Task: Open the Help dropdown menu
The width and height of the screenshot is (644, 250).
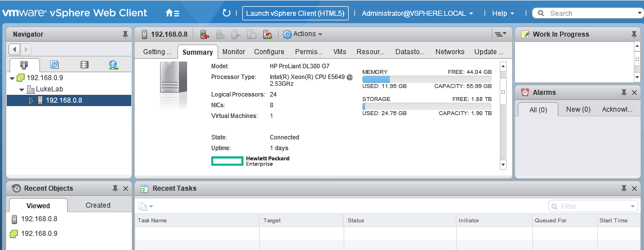Action: [x=503, y=13]
